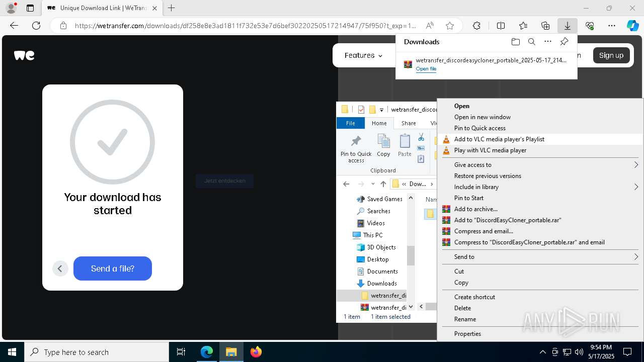Go back in the Edge browser
Screen dimensions: 644x362
pos(14,26)
